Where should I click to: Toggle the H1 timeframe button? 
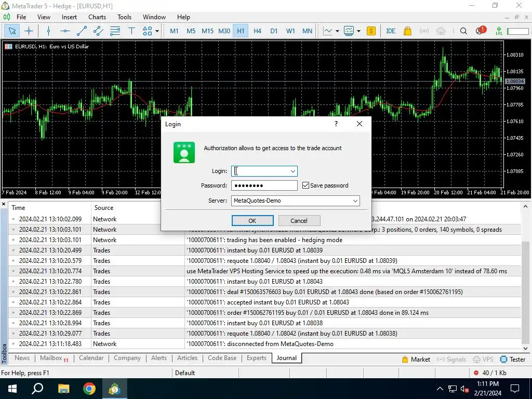coord(241,31)
